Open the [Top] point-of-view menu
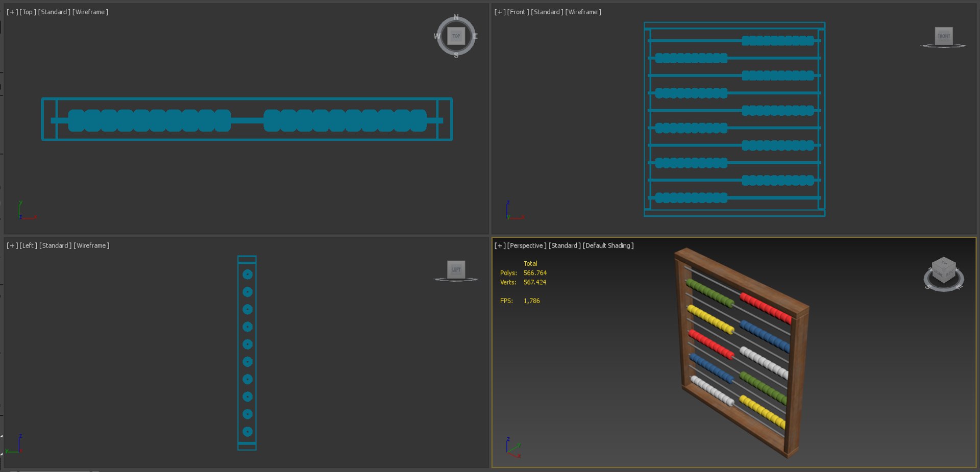 tap(28, 12)
